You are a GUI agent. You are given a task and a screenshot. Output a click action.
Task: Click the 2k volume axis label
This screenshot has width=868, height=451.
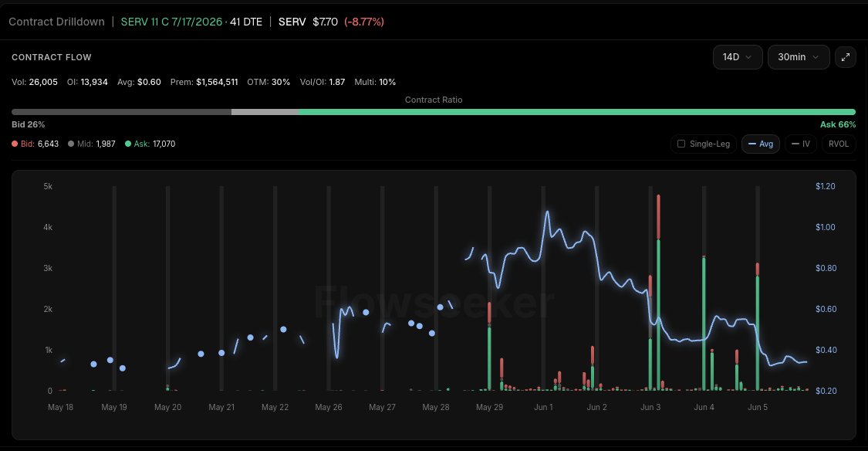48,309
